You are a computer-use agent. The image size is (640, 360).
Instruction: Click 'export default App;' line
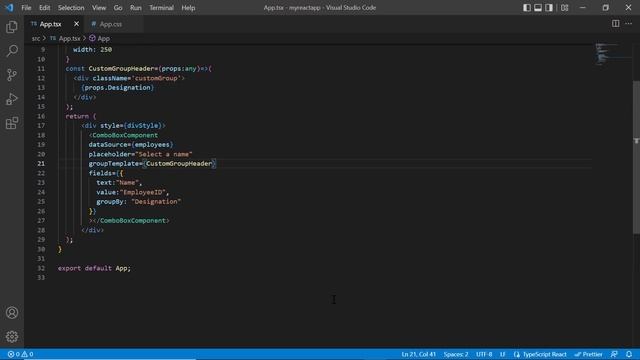pos(94,268)
